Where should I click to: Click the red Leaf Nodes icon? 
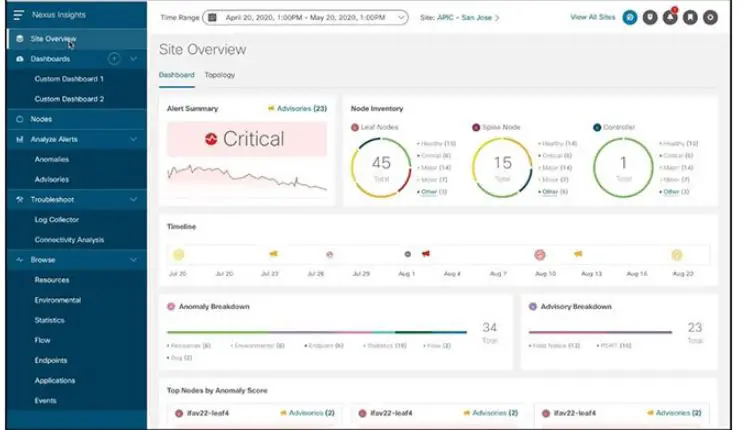point(354,127)
